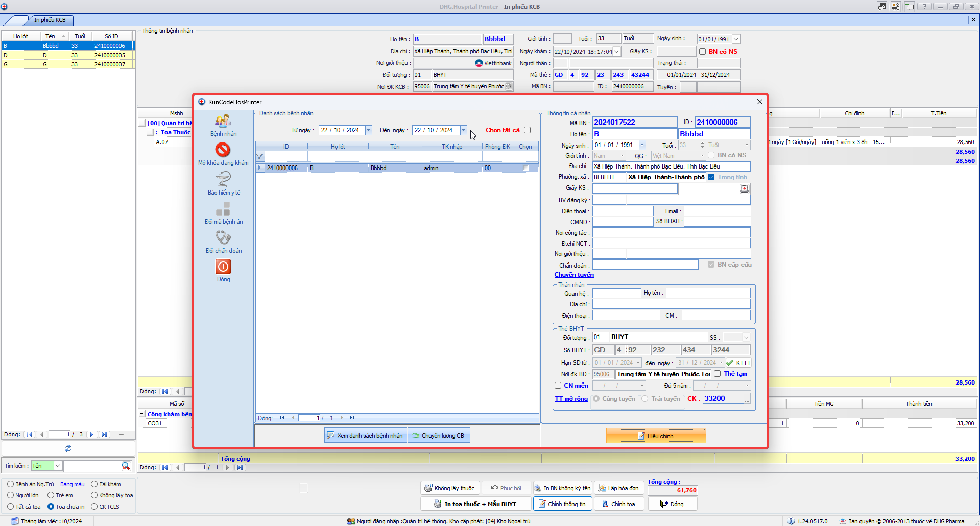
Task: Click the add comment icon in title bar
Action: click(910, 6)
